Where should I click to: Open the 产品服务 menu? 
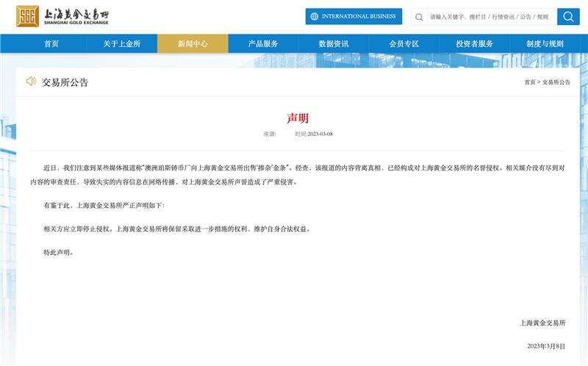(263, 43)
